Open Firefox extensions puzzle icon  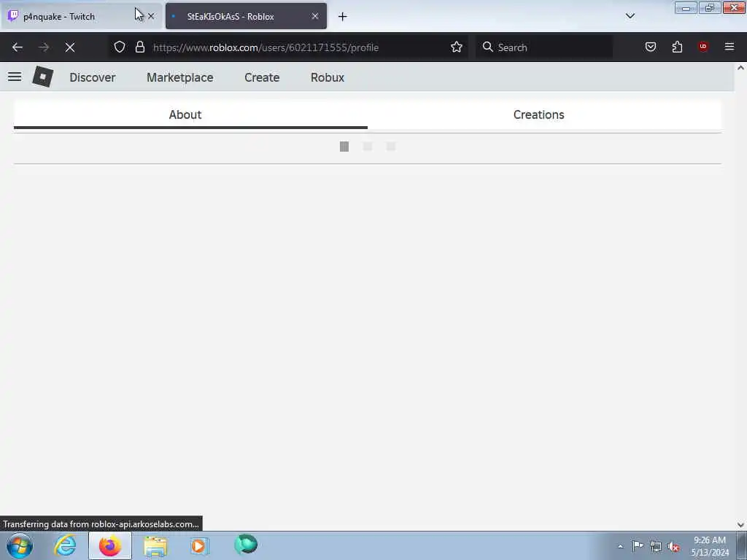[x=677, y=47]
